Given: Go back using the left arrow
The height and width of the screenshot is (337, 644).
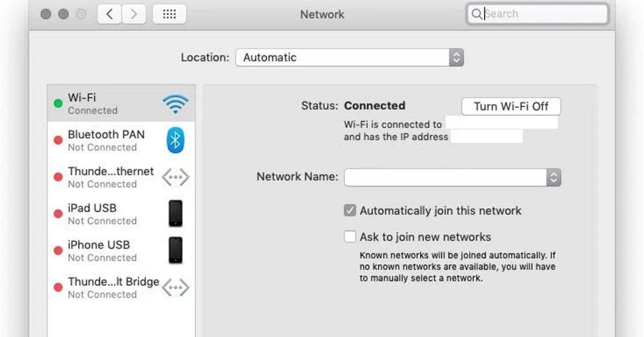Looking at the screenshot, I should (109, 14).
